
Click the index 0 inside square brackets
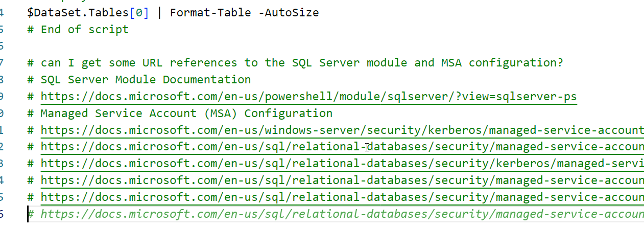139,12
